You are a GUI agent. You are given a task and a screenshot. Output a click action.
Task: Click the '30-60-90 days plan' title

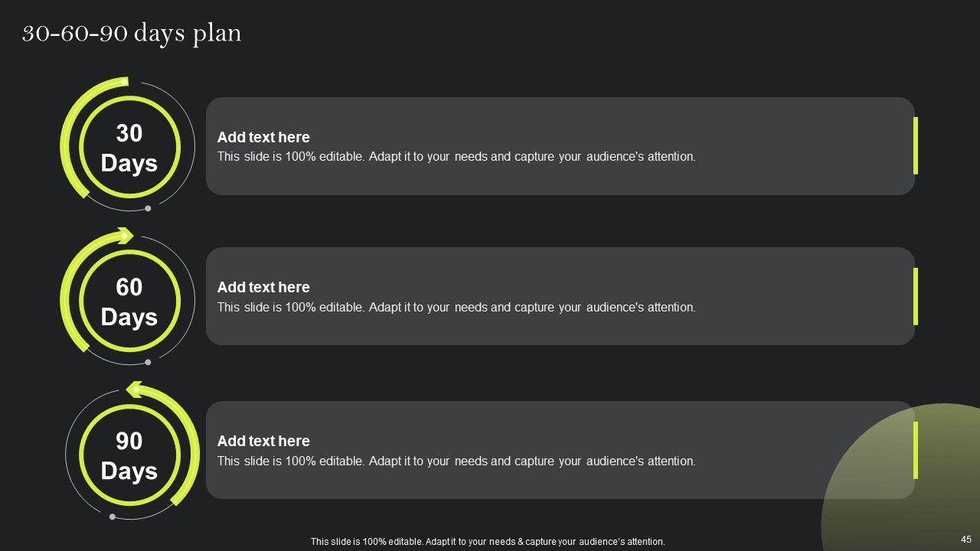click(132, 34)
